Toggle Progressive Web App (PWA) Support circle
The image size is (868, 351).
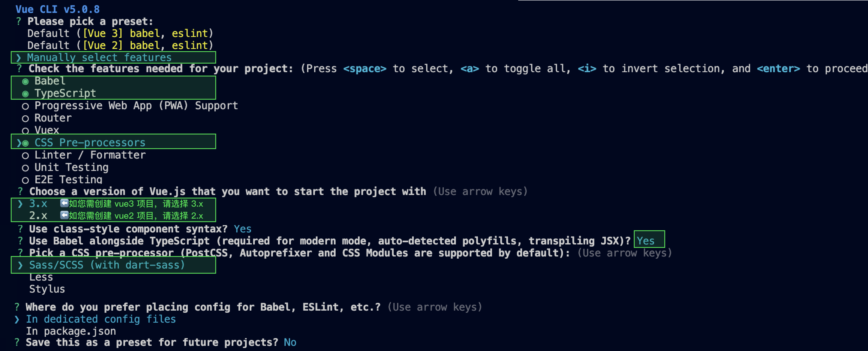coord(25,107)
